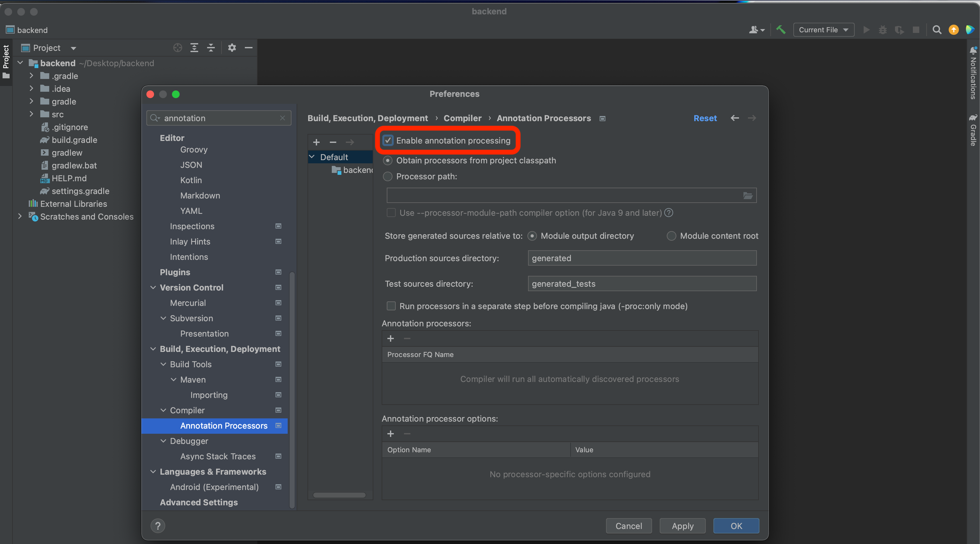Click the help question mark button
980x544 pixels.
pyautogui.click(x=158, y=526)
